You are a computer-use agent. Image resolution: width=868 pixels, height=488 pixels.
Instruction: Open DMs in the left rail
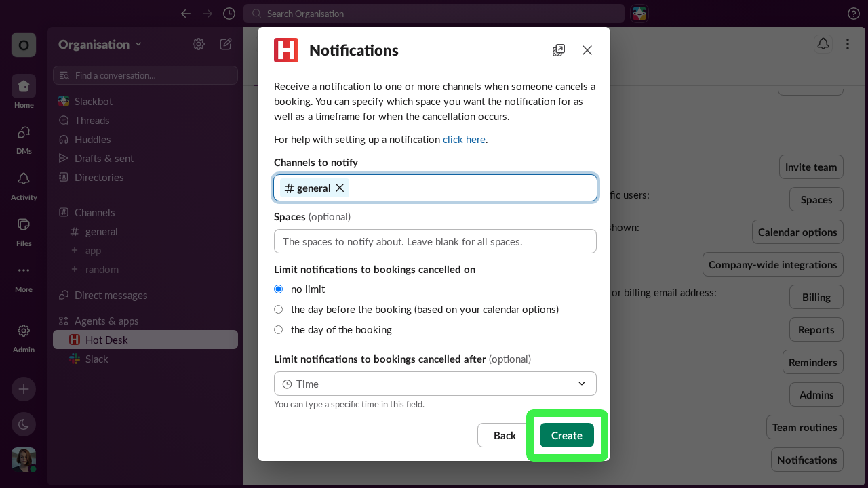[24, 138]
